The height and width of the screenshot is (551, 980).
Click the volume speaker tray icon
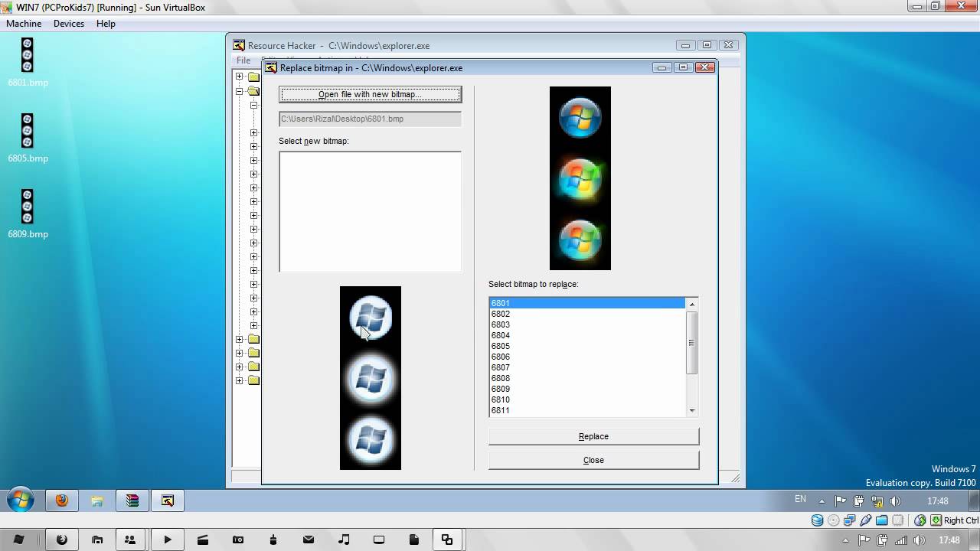tap(893, 501)
